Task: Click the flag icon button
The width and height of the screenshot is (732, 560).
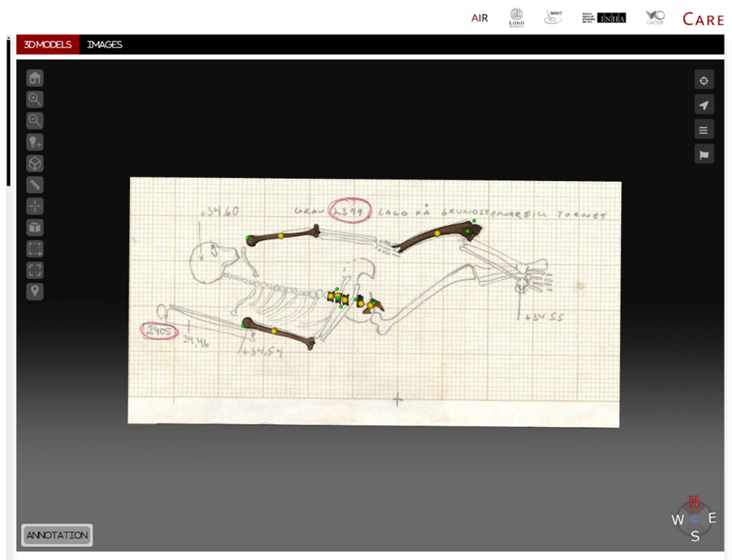Action: pyautogui.click(x=704, y=155)
